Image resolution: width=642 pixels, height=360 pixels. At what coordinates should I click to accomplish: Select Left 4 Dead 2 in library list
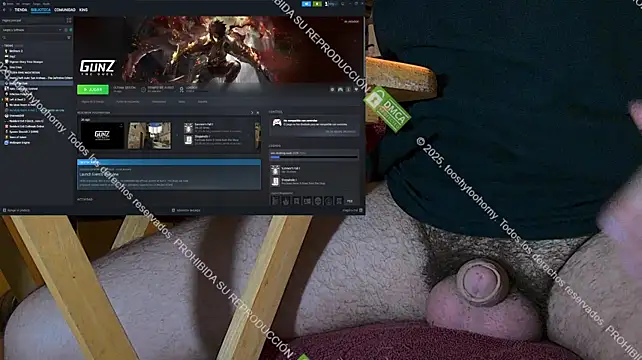(x=17, y=100)
